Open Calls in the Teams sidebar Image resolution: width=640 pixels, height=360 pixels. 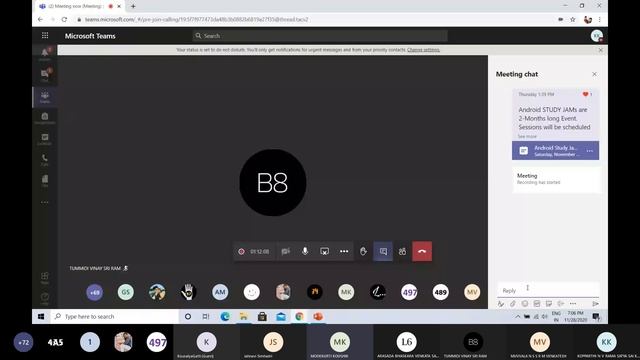[x=45, y=159]
